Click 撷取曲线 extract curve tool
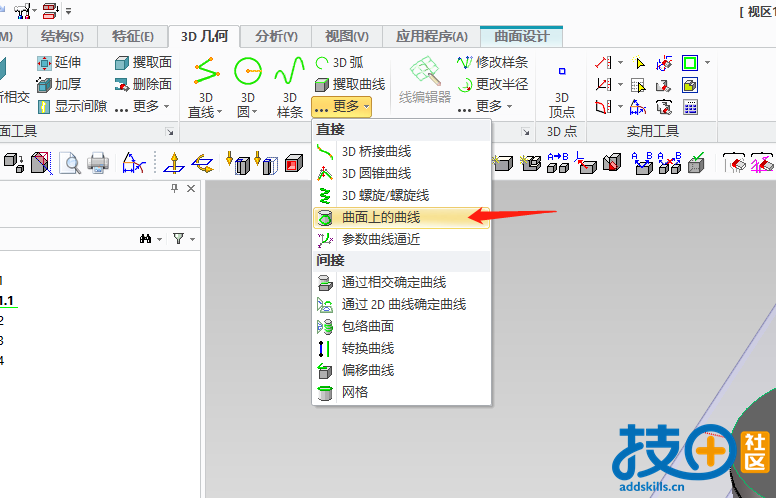This screenshot has width=776, height=498. [x=350, y=84]
